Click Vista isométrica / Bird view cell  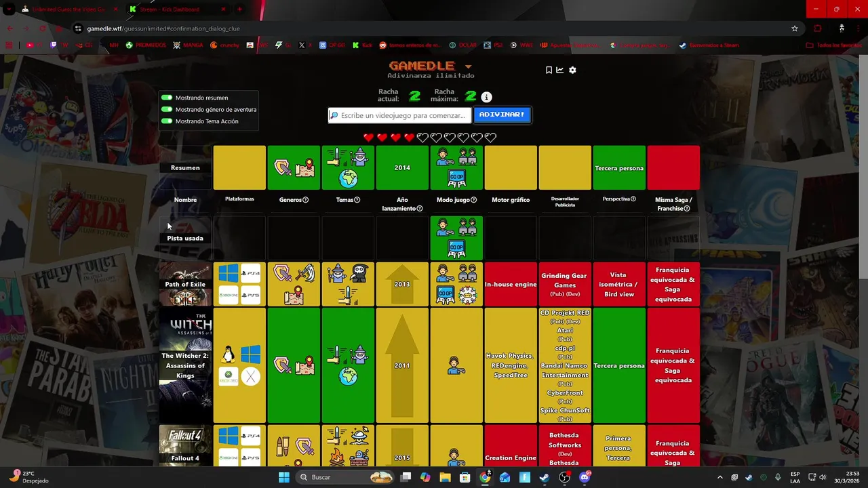[x=619, y=284]
